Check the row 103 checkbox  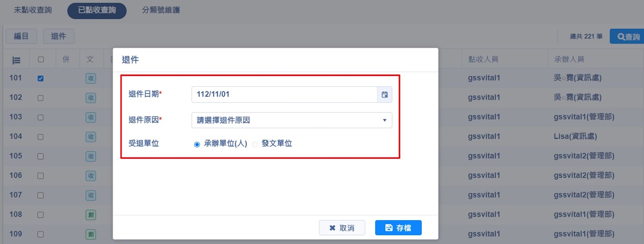[41, 117]
